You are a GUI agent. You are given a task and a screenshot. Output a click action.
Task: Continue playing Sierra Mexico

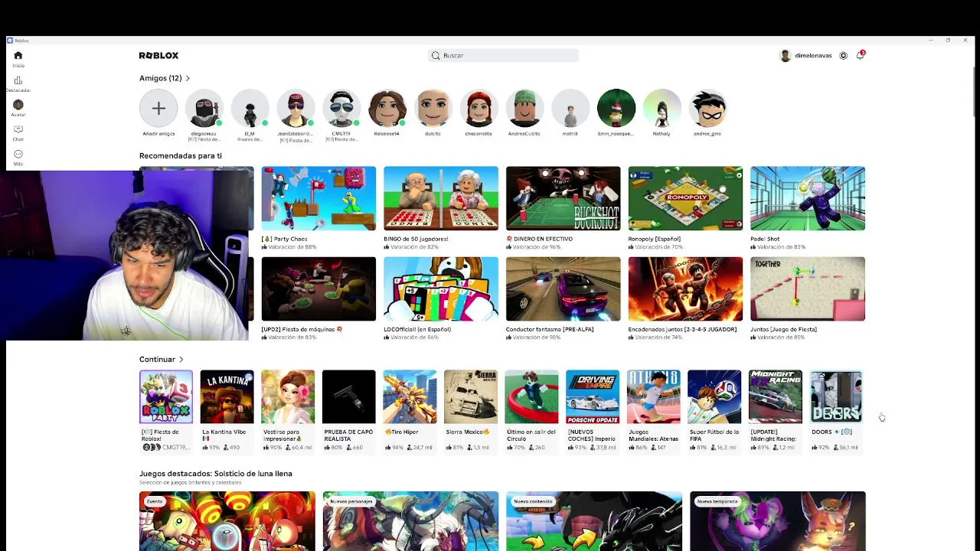(x=471, y=396)
